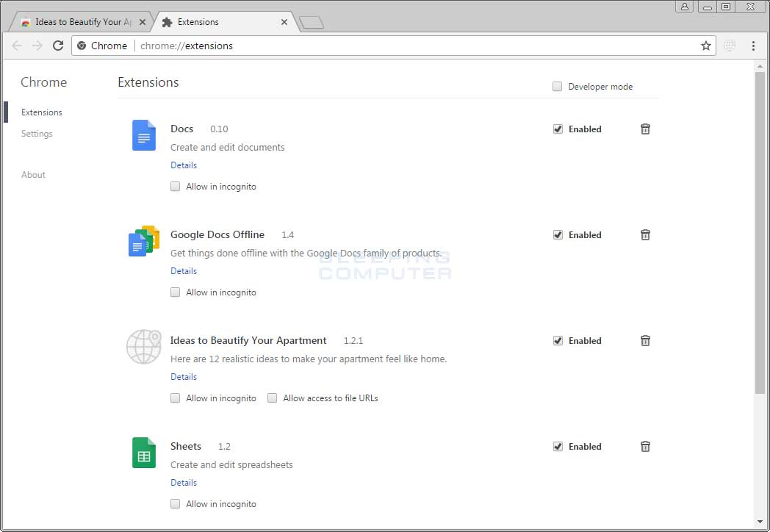Click the trash icon next to Sheets
Viewport: 770px width, 532px height.
pyautogui.click(x=645, y=447)
